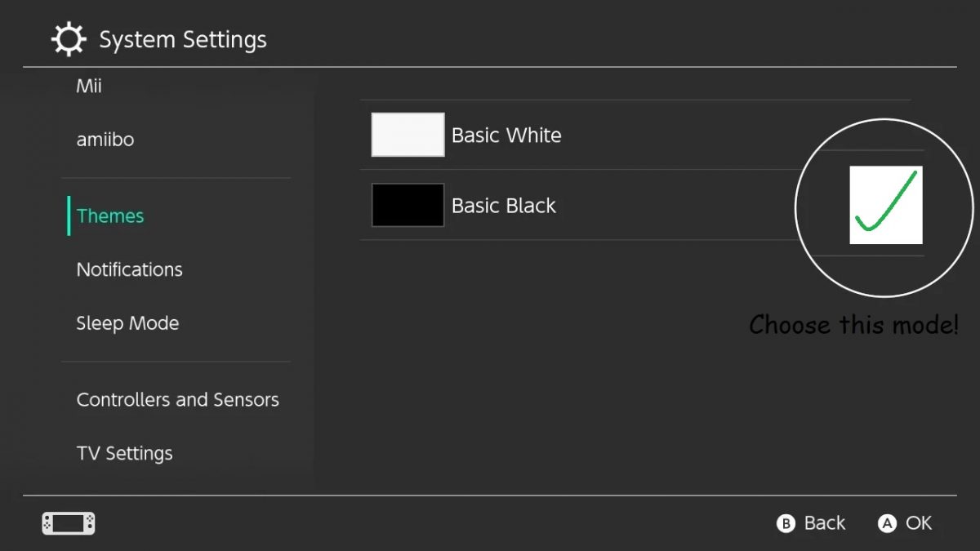980x551 pixels.
Task: Open Controllers and Sensors settings
Action: pos(177,400)
